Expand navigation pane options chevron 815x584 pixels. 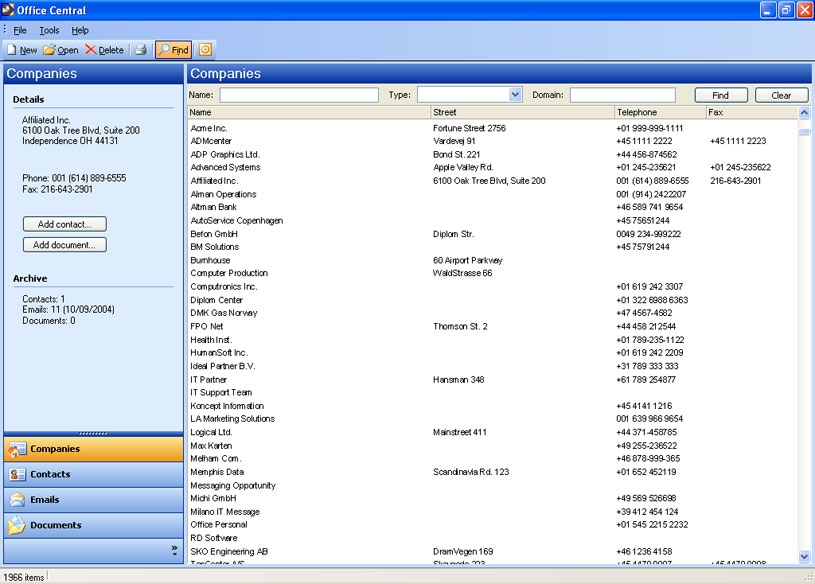(174, 551)
